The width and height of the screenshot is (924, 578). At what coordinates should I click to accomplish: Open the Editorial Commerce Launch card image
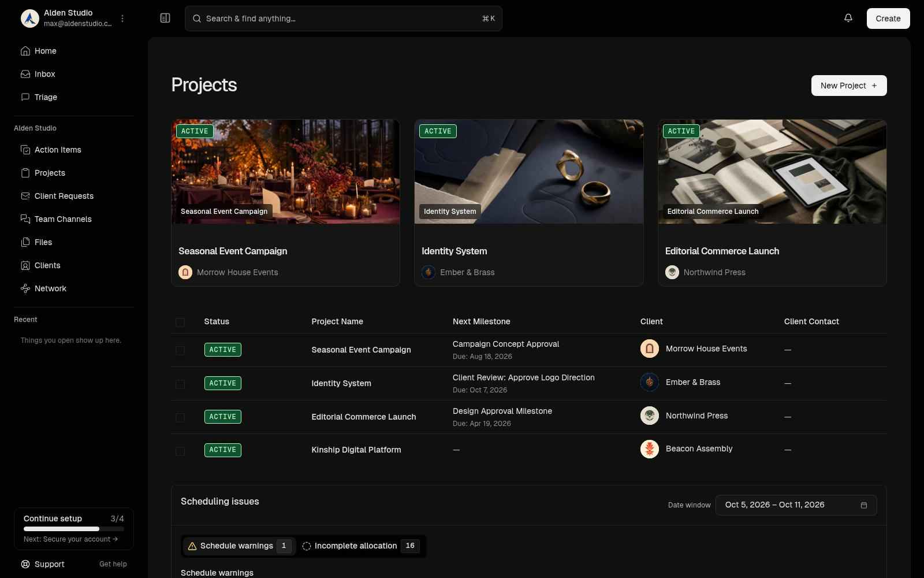click(x=772, y=172)
